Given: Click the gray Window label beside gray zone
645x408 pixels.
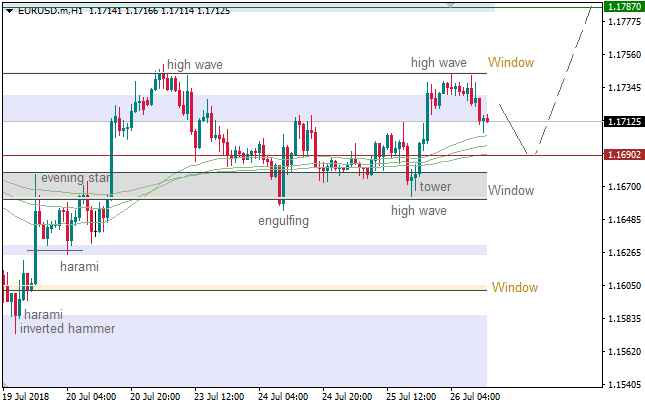Looking at the screenshot, I should tap(510, 190).
